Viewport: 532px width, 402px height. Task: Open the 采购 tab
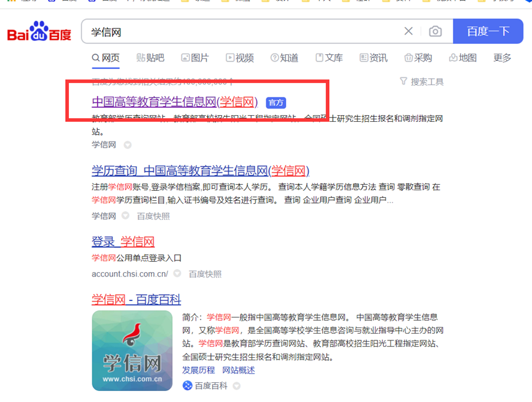point(418,58)
